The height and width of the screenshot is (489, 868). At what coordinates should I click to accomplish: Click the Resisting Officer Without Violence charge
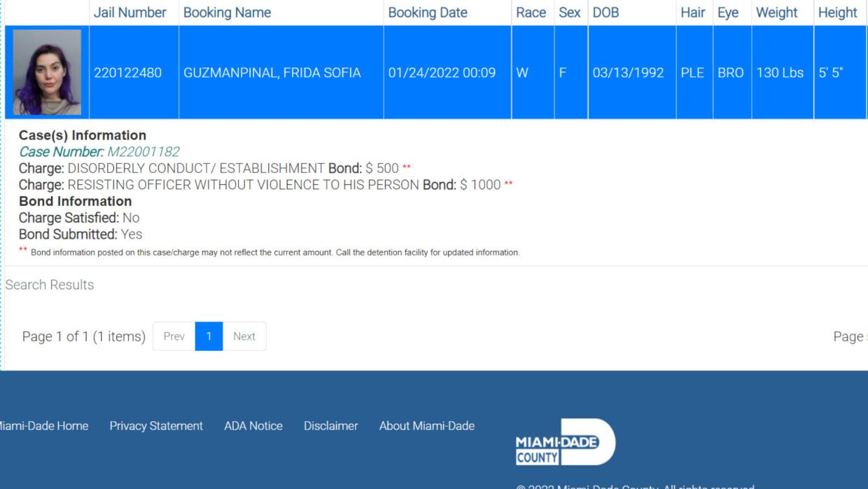[x=244, y=185]
